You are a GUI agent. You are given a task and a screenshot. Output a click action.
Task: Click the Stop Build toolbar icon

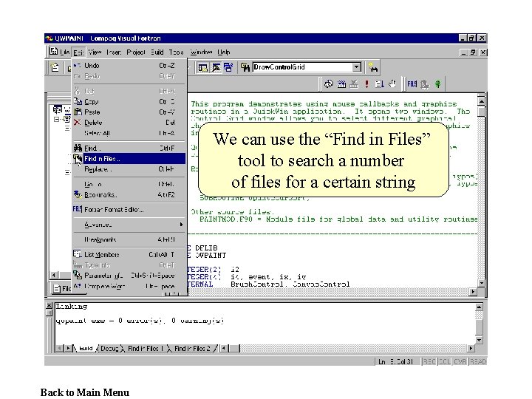(354, 83)
